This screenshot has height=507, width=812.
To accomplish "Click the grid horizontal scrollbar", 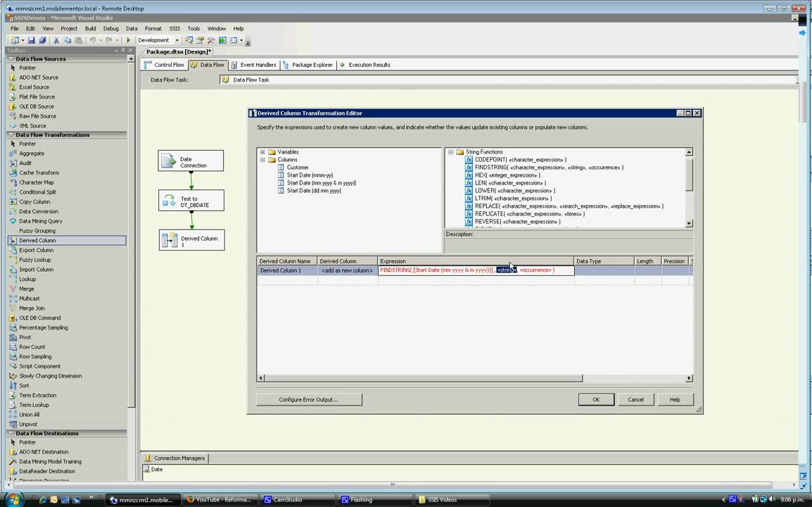I will click(474, 378).
